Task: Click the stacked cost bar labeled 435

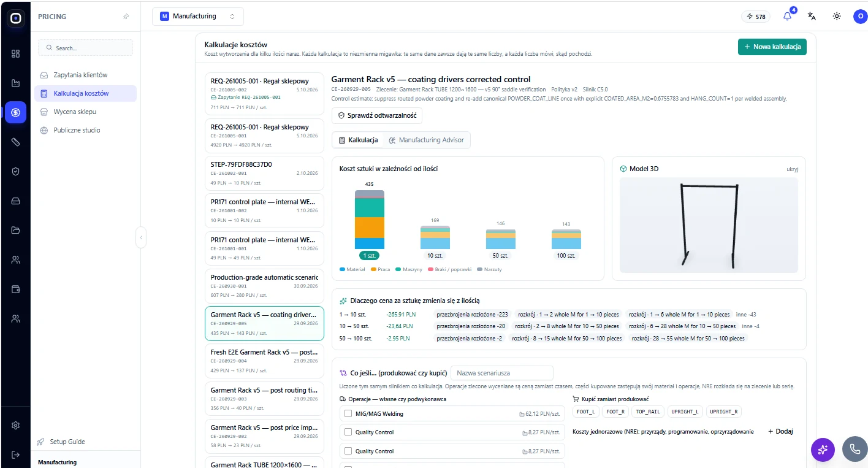Action: coord(370,219)
